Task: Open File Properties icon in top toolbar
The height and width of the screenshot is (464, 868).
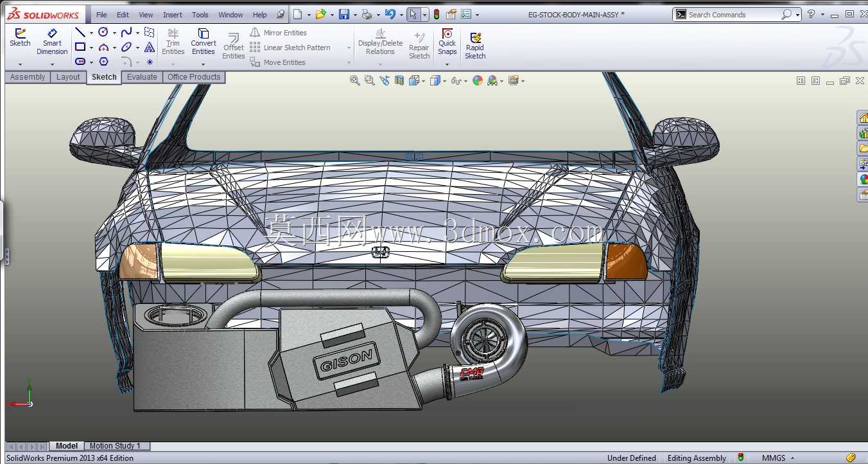Action: pyautogui.click(x=451, y=14)
